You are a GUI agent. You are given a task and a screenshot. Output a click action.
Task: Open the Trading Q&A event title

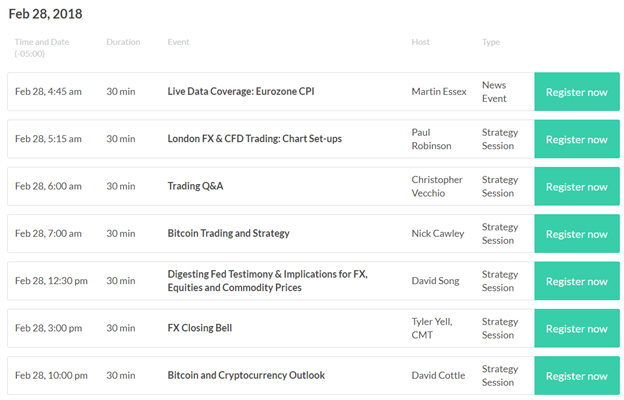pos(195,186)
